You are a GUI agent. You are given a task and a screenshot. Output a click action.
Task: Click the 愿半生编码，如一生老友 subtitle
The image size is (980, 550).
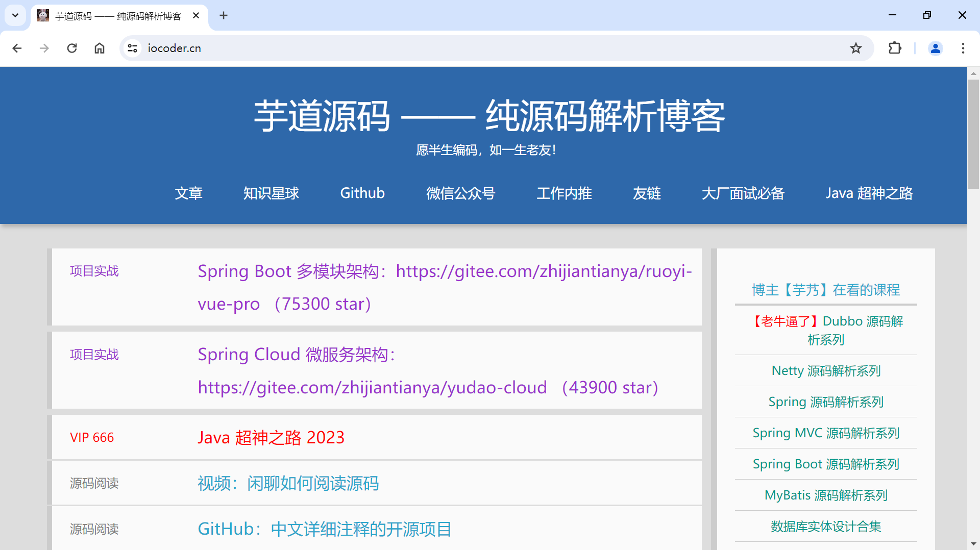(486, 150)
